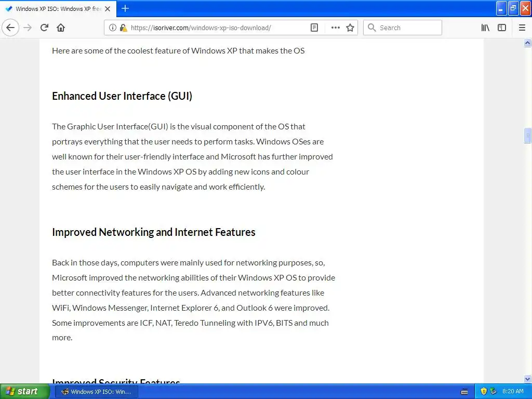Show site information icon in address bar

113,28
